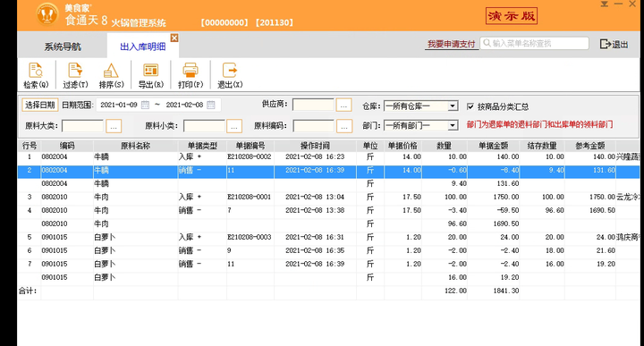Image resolution: width=644 pixels, height=346 pixels.
Task: Open the 过滤(T) filter tool
Action: coord(75,75)
